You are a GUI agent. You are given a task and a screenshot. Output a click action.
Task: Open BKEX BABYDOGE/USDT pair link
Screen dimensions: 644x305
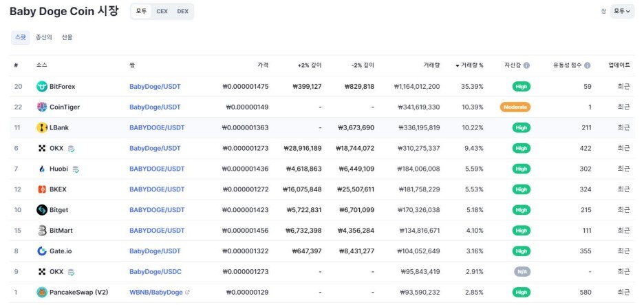tap(157, 189)
